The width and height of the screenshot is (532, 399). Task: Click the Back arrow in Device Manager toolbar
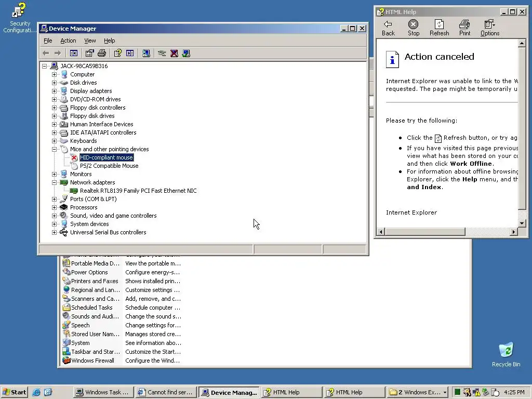coord(46,54)
